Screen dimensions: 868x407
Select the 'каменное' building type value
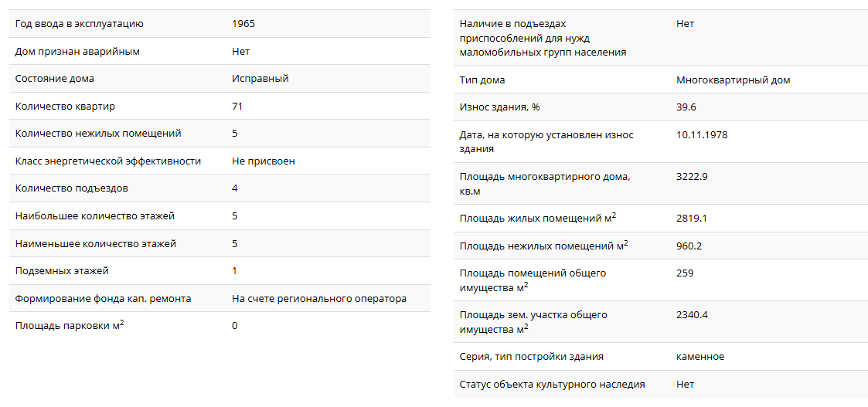click(x=700, y=357)
